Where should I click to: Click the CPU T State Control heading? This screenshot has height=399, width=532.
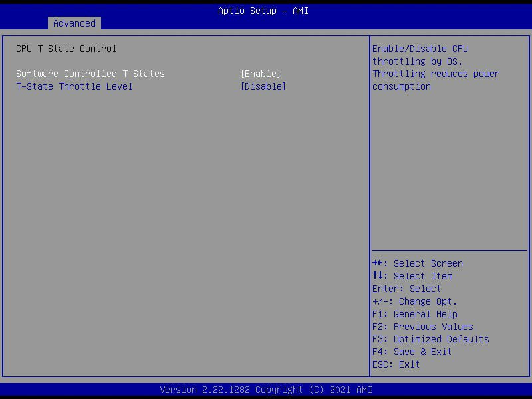66,49
